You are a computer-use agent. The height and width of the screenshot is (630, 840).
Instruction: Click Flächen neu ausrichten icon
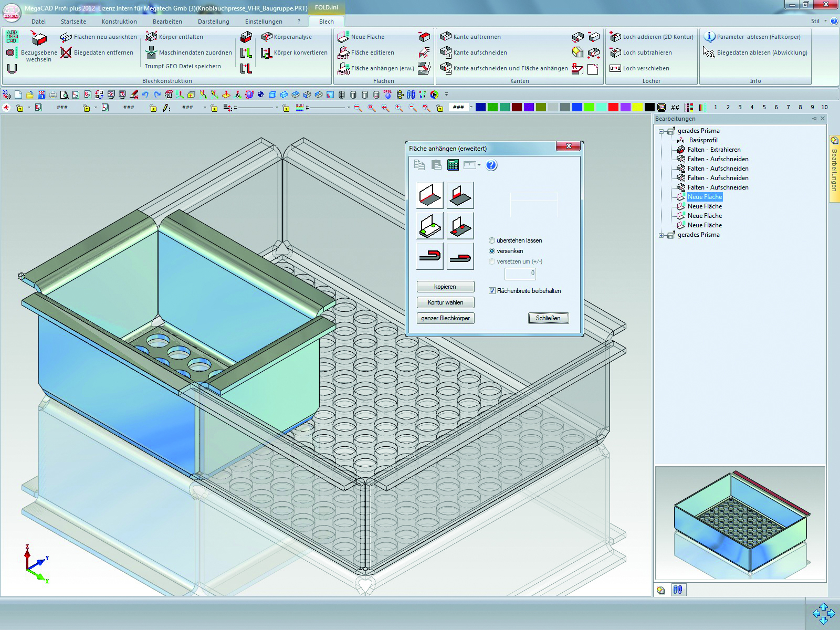coord(66,37)
